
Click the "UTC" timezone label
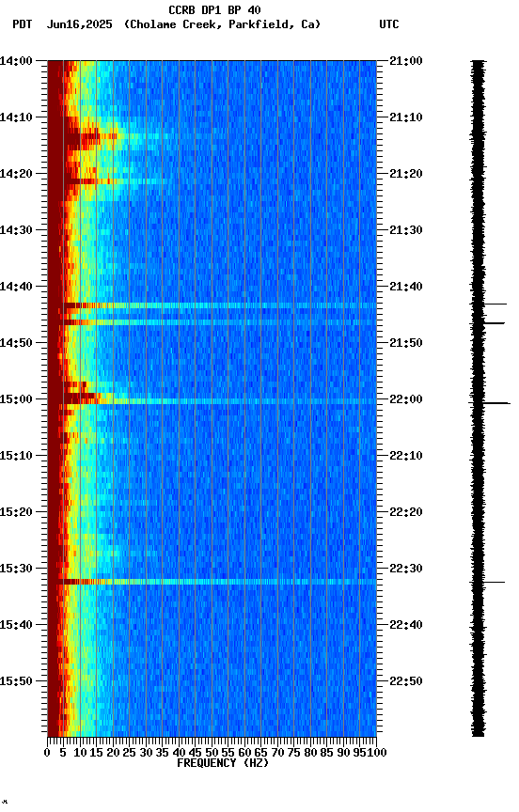point(389,24)
